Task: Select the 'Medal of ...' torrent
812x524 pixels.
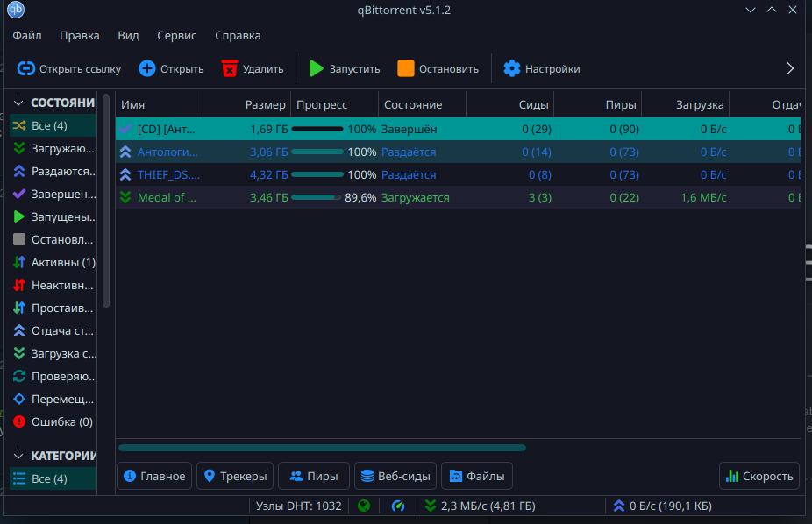Action: [458, 197]
